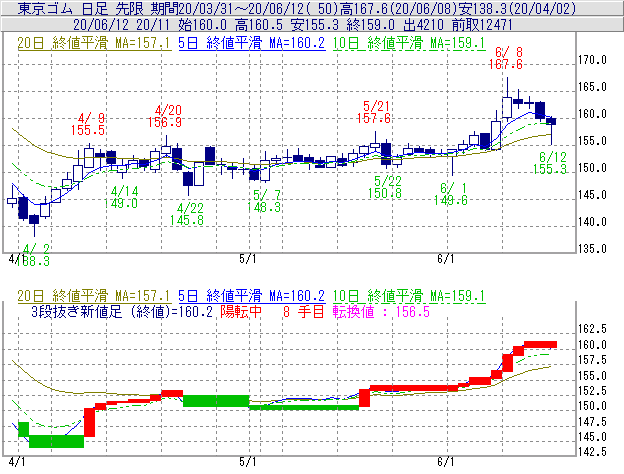Select upper chart 20日 終値平滑 MA=157.1 legend
The image size is (624, 474).
tap(94, 43)
